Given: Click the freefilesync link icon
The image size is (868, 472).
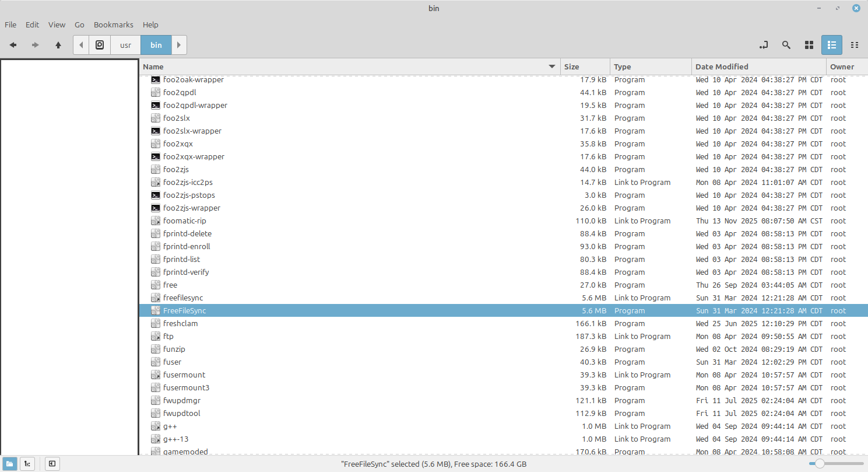Looking at the screenshot, I should pyautogui.click(x=156, y=298).
